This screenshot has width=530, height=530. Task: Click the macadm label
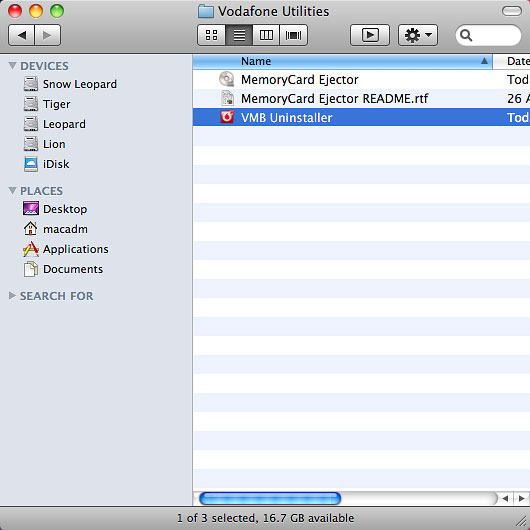coord(65,229)
